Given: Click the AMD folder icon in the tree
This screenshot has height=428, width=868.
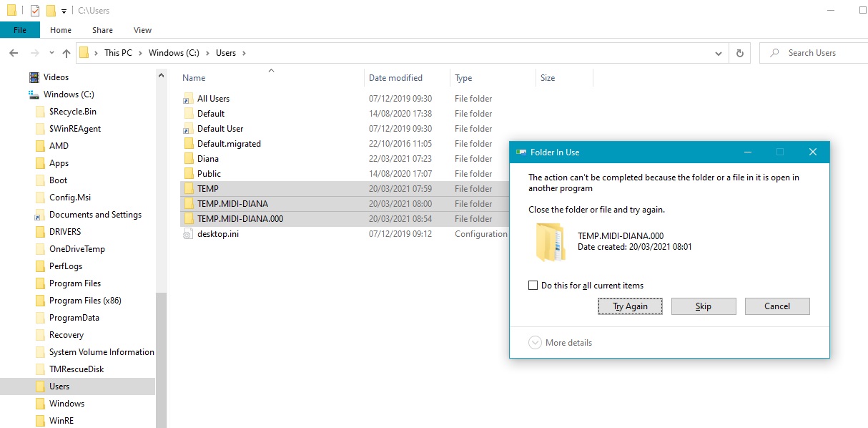Looking at the screenshot, I should (x=40, y=146).
